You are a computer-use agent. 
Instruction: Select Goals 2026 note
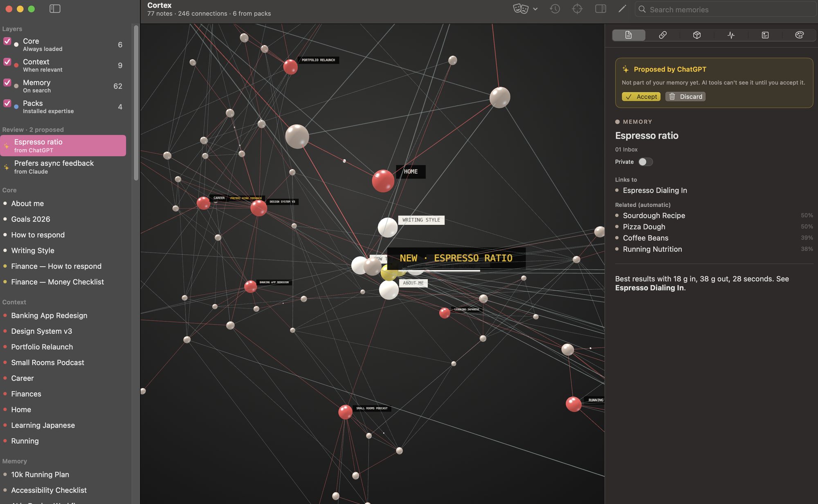pos(31,219)
